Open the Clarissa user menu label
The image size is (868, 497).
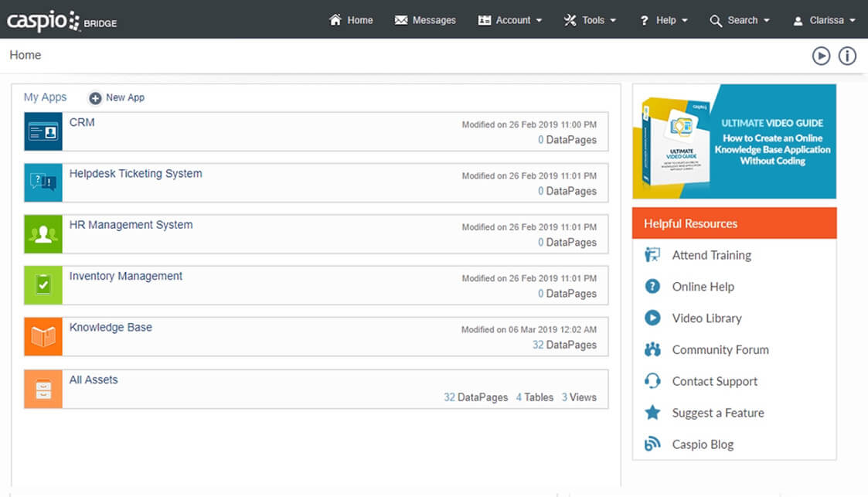point(826,20)
